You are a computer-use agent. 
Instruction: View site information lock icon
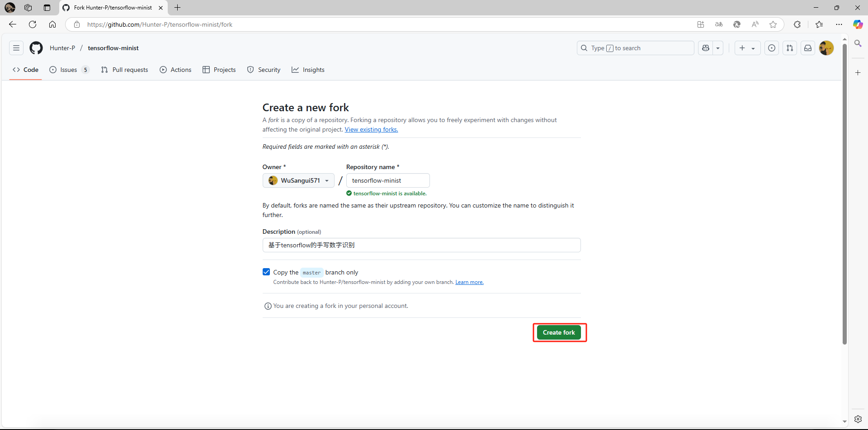pyautogui.click(x=77, y=24)
